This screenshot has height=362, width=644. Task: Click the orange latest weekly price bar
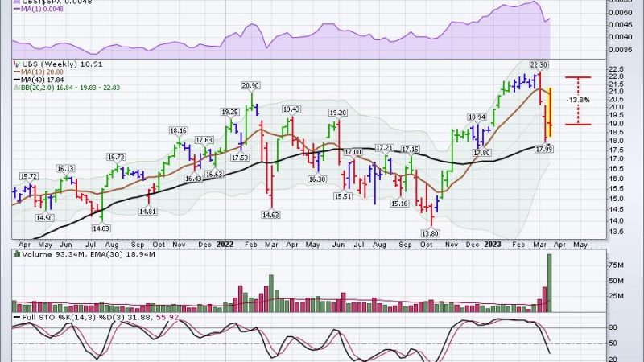point(550,113)
